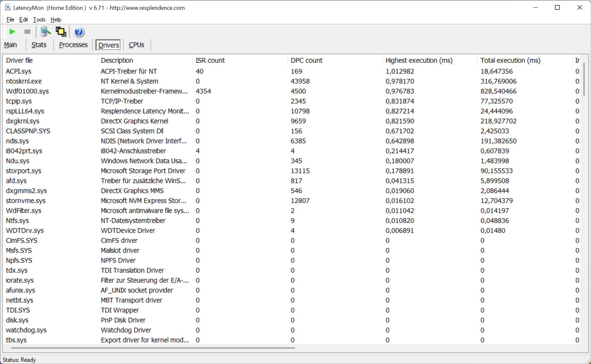The height and width of the screenshot is (364, 591).
Task: Click the toolbar icon left of overlapping windows
Action: 45,32
